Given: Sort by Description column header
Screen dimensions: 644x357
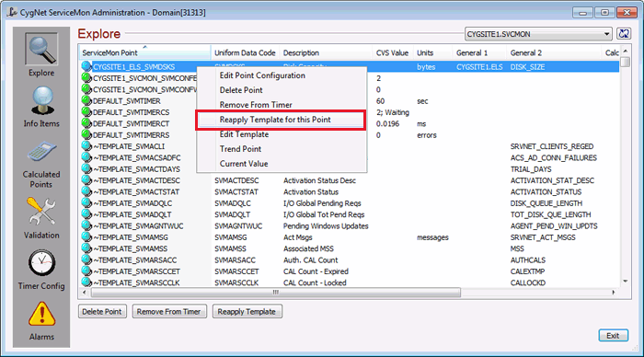Looking at the screenshot, I should pos(326,52).
